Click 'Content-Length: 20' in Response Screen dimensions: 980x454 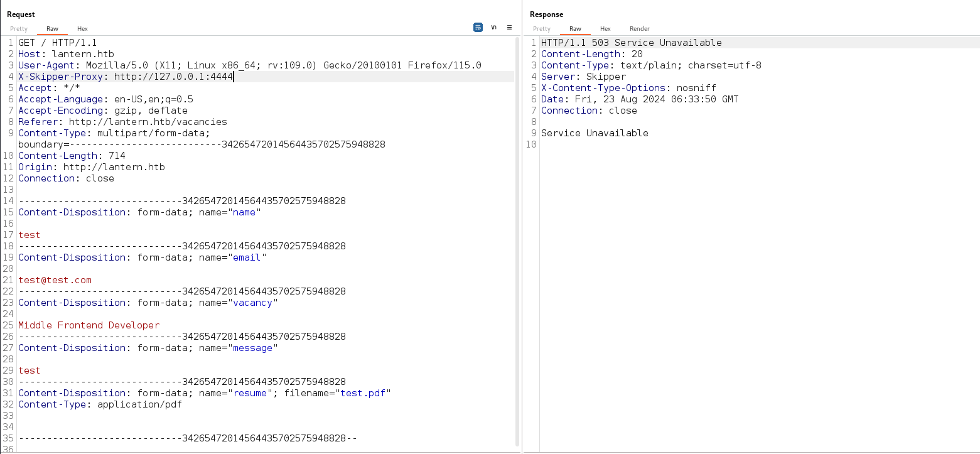pos(591,54)
